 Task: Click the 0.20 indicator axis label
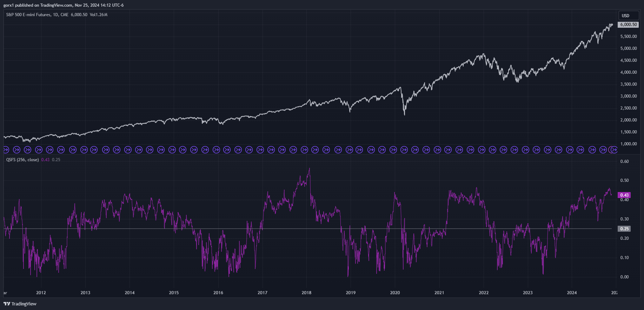pyautogui.click(x=624, y=238)
